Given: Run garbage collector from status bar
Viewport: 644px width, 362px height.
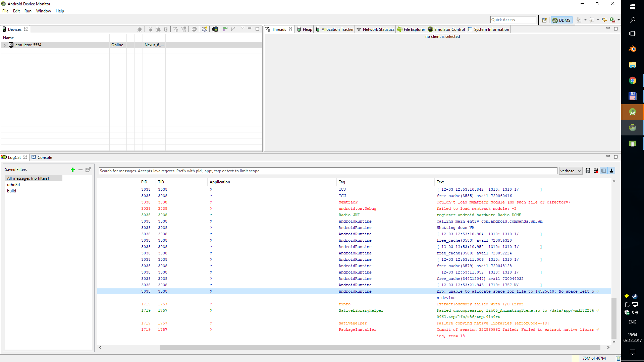Looking at the screenshot, I should (x=618, y=358).
